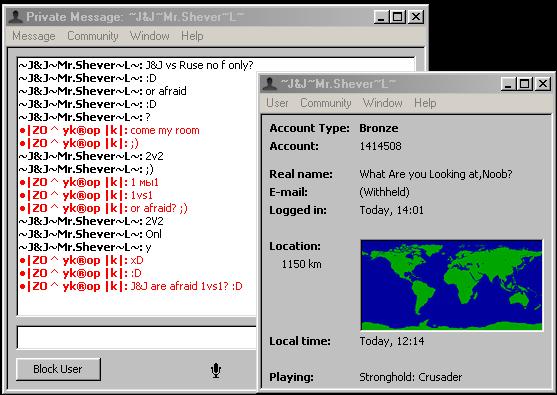Click the red message '1vs1'
The image size is (557, 395).
click(x=141, y=195)
